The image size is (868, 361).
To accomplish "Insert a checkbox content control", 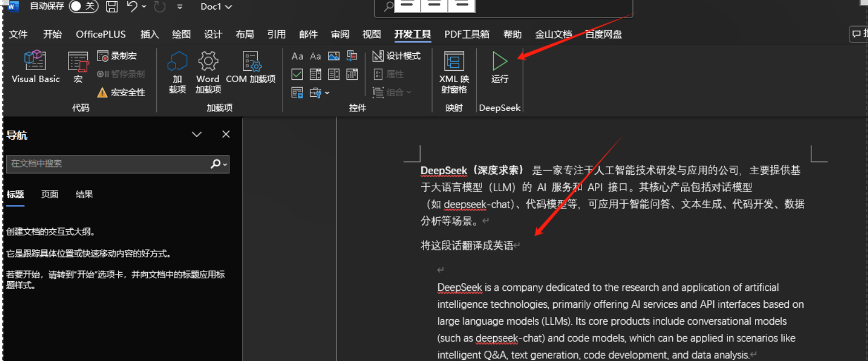I will [x=297, y=74].
